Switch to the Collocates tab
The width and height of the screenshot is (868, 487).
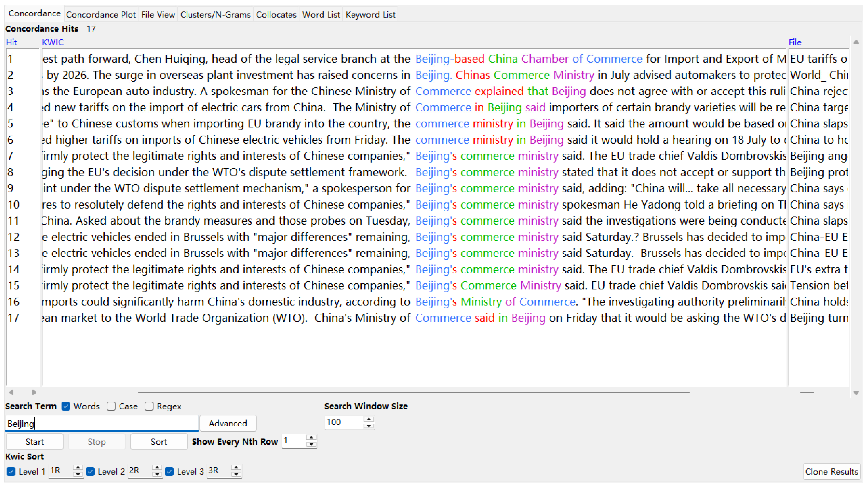point(276,14)
